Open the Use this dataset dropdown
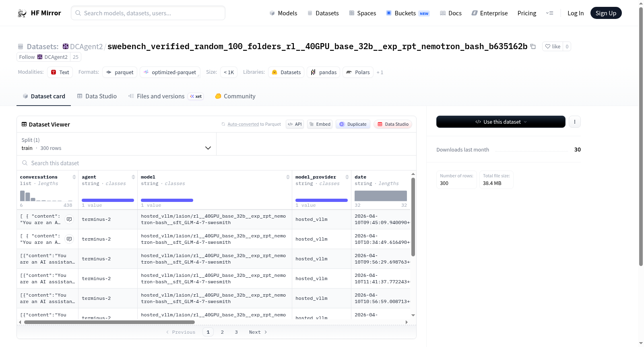Screen dimensions: 644x347 click(501, 122)
